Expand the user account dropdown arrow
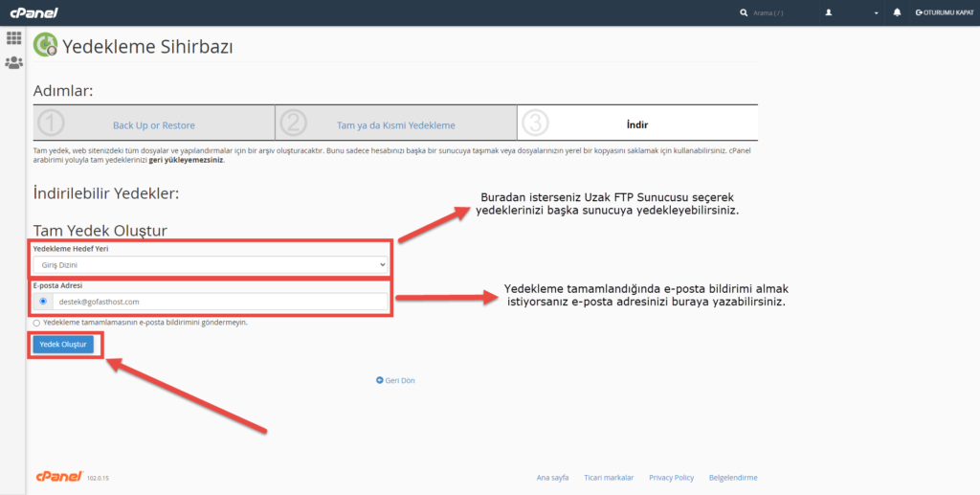This screenshot has height=495, width=980. coord(876,13)
